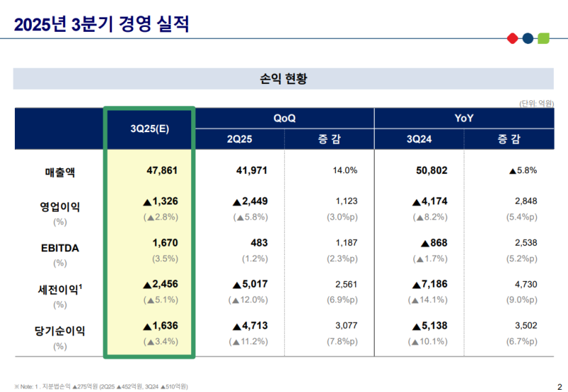568x392 pixels.
Task: Select the 손익 현황 section banner
Action: pyautogui.click(x=283, y=79)
